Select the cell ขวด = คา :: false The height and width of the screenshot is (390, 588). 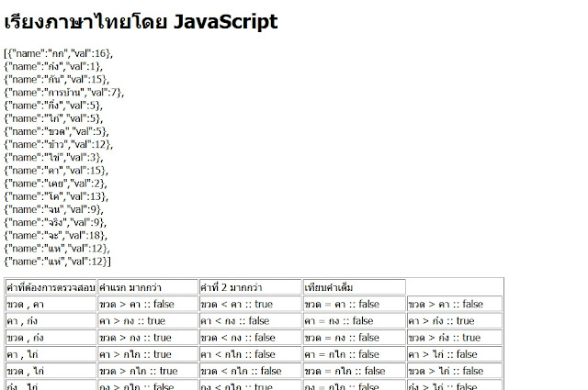point(355,304)
